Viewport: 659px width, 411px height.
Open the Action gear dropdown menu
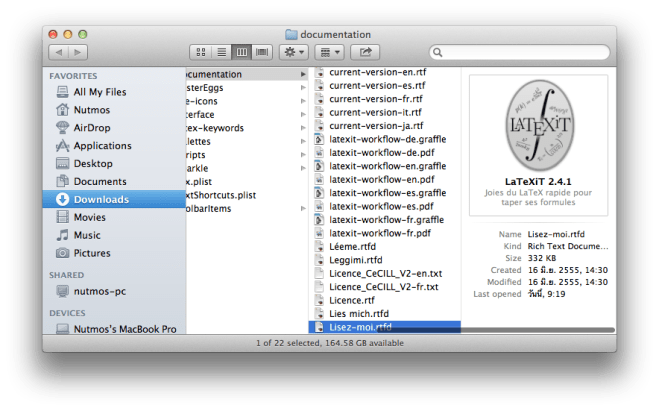tap(295, 51)
